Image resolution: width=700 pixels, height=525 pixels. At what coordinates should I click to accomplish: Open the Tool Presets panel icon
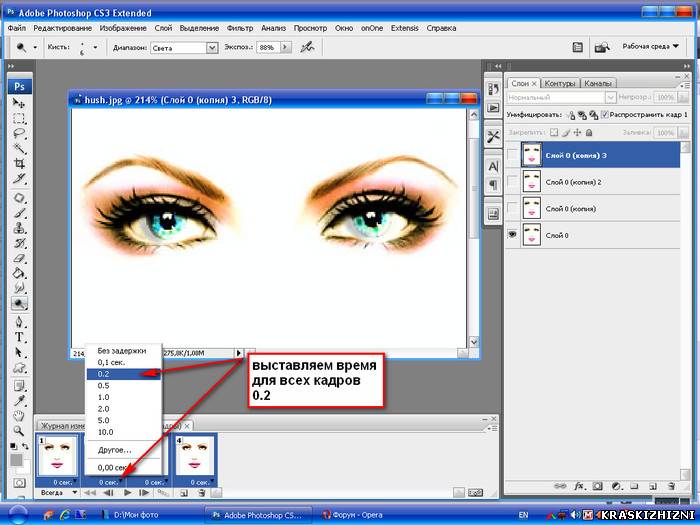coord(493,137)
